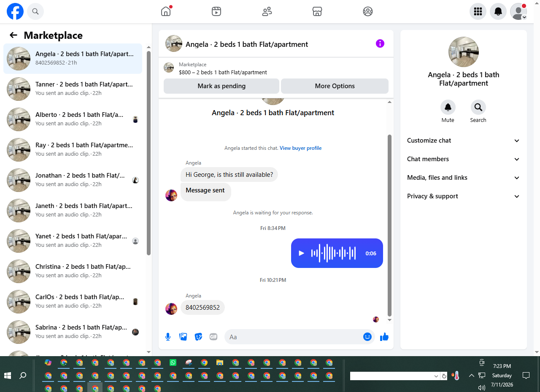Click the More Options button
The width and height of the screenshot is (540, 392).
point(335,86)
